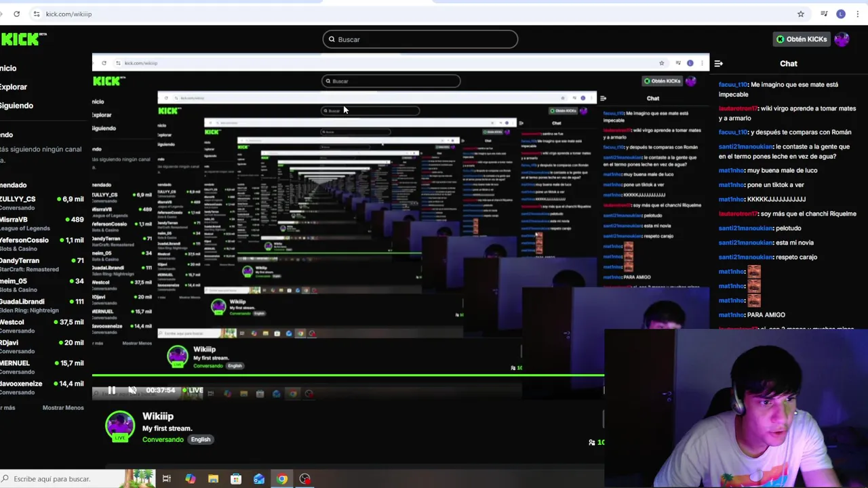Unmute the stream's volume icon
This screenshot has width=868, height=488.
coord(132,390)
